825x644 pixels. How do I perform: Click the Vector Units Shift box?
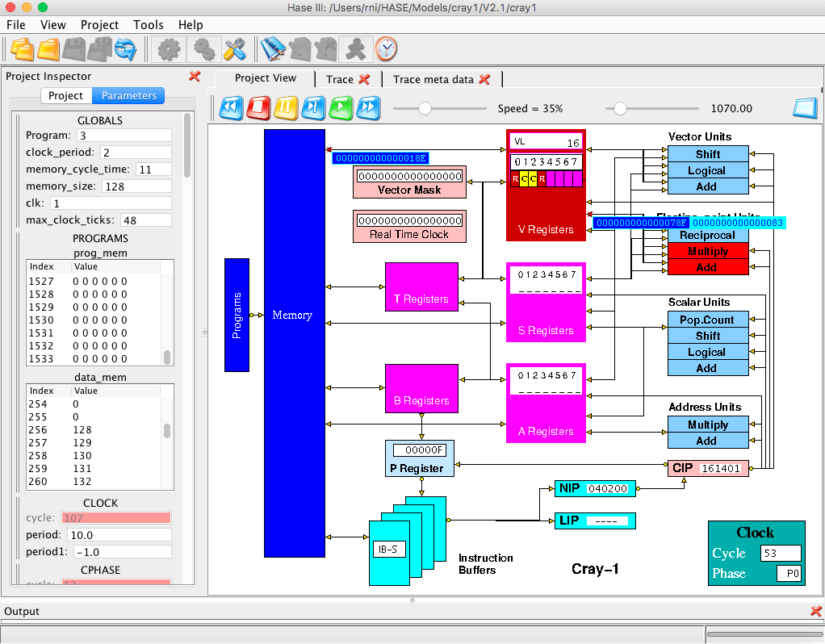[708, 154]
